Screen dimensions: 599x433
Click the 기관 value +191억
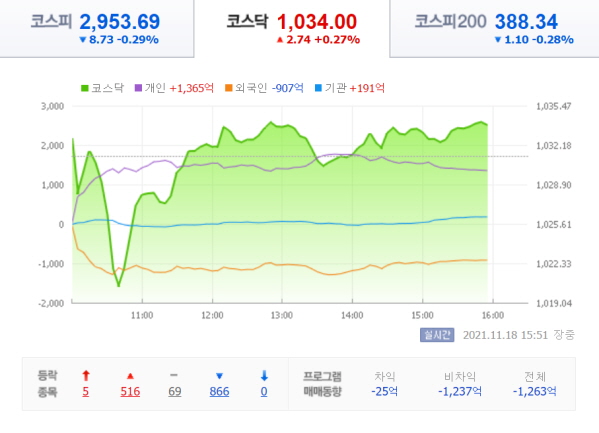pos(367,88)
